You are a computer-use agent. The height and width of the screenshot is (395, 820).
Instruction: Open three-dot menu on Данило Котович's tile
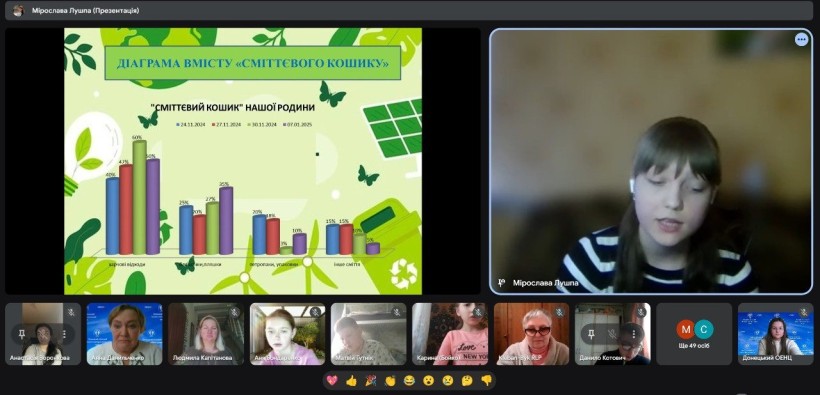click(633, 333)
